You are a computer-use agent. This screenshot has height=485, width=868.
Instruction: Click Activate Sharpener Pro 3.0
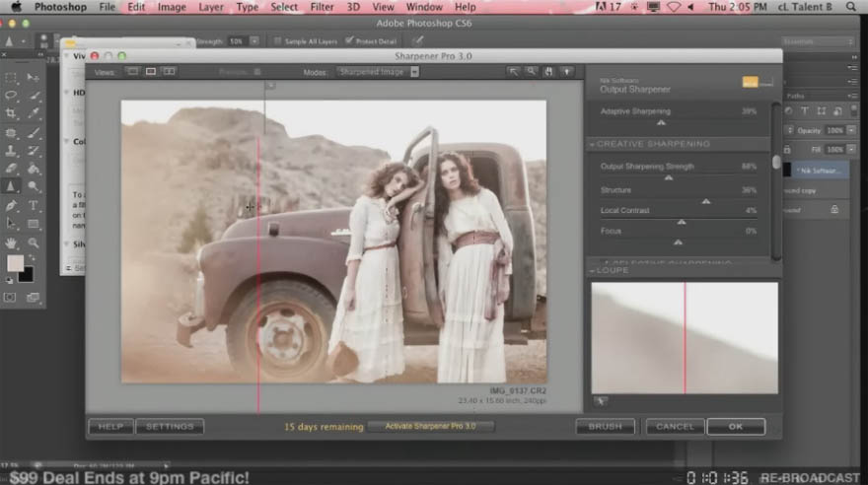point(431,427)
